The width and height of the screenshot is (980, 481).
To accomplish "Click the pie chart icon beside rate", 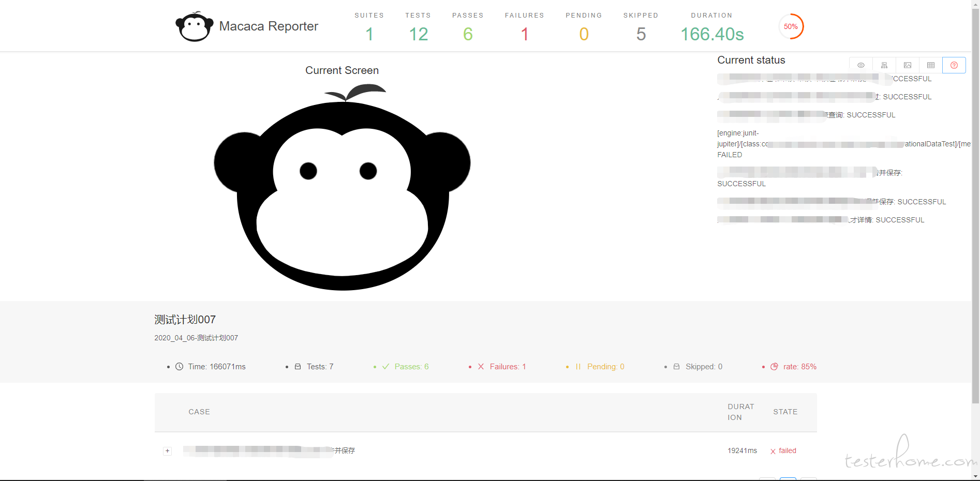I will [774, 367].
